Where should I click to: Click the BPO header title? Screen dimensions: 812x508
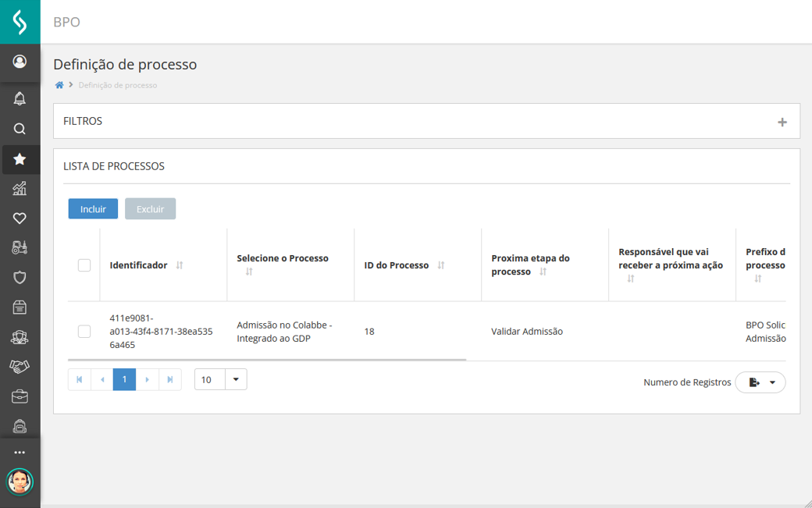coord(67,23)
